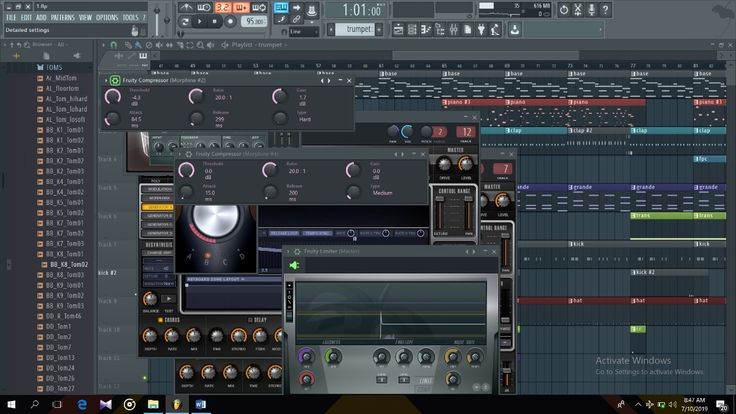Expand Fruity Limiter plugin options arrow
736x414 pixels.
pyautogui.click(x=288, y=252)
